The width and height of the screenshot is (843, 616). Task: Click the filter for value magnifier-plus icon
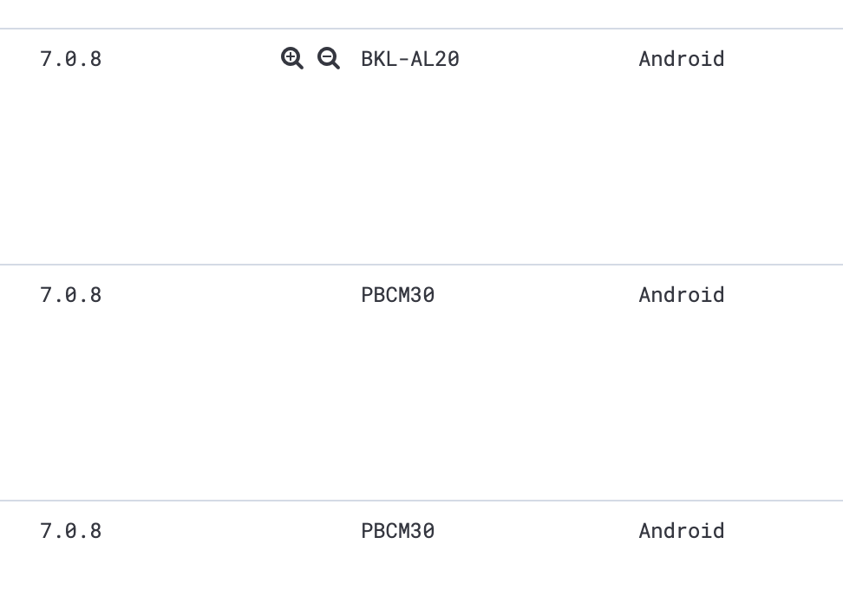(292, 58)
